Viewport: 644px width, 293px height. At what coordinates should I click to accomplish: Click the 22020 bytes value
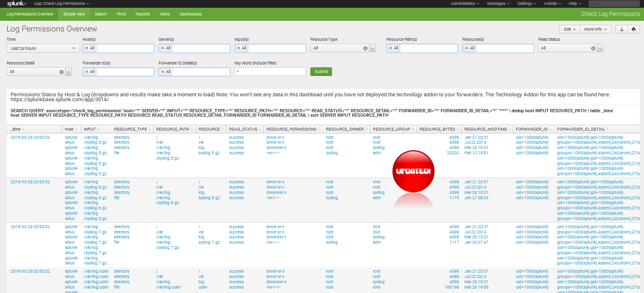pos(453,153)
